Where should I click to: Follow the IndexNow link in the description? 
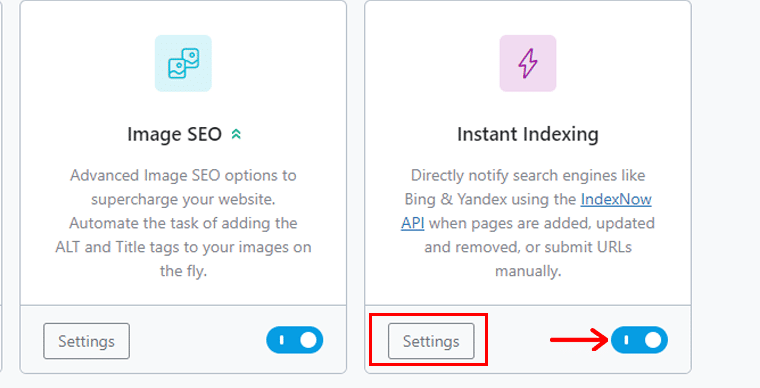[616, 199]
